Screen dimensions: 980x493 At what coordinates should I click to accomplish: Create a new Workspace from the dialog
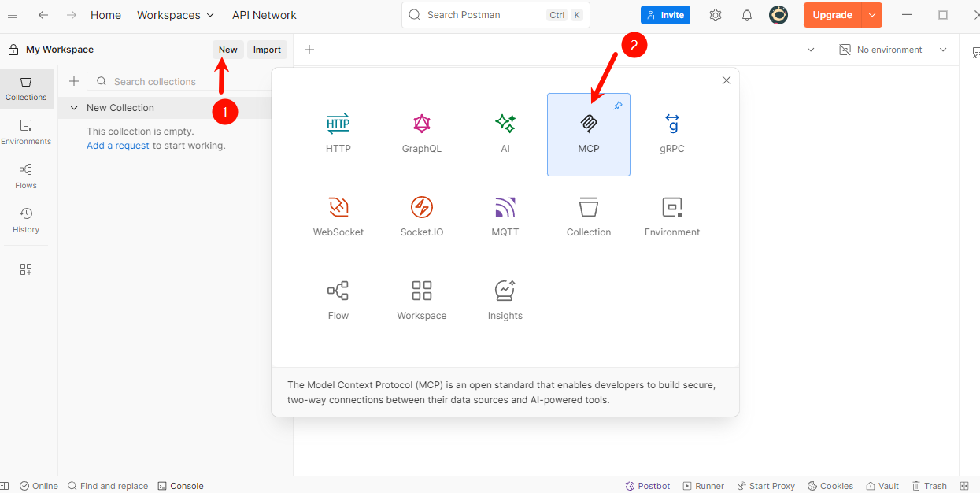[422, 301]
